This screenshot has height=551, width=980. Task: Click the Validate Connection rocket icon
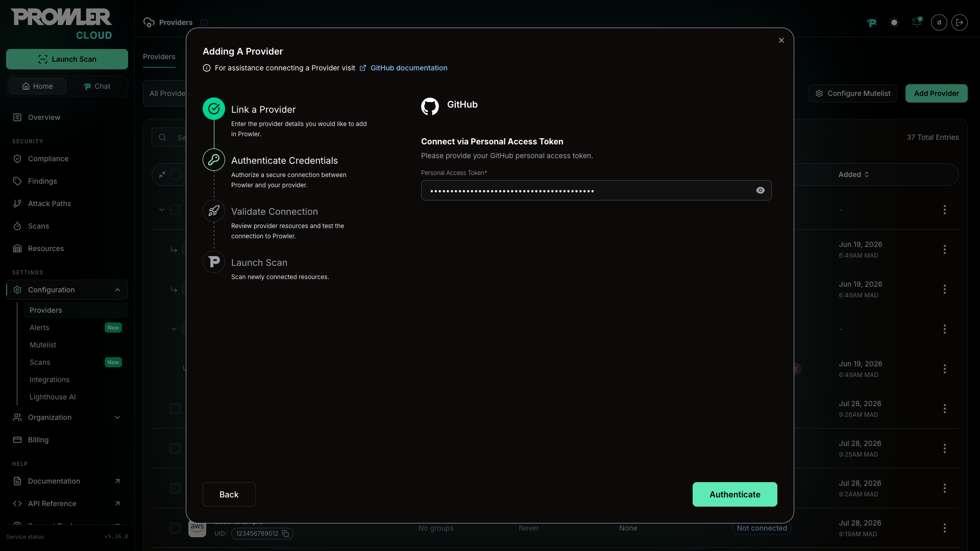(214, 211)
